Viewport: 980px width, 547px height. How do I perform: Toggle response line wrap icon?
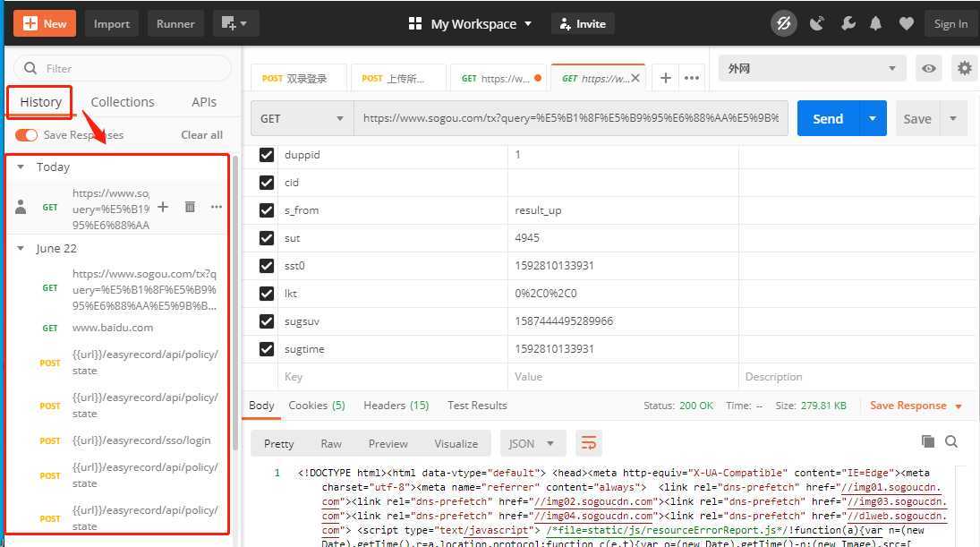point(588,443)
